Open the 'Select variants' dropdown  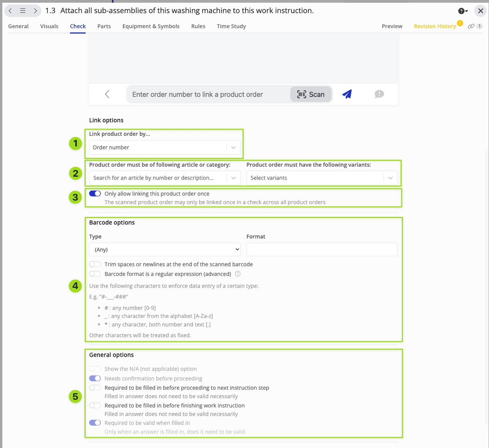point(323,178)
